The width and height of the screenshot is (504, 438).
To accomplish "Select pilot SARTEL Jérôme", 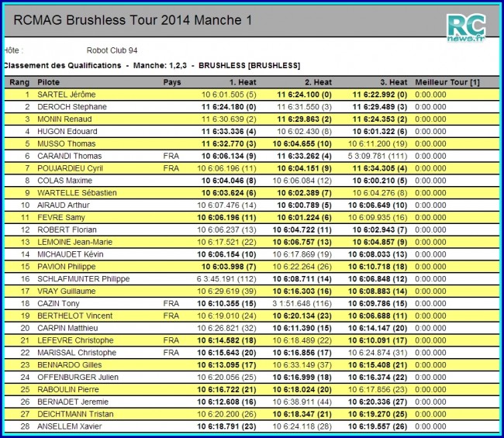I will 67,95.
